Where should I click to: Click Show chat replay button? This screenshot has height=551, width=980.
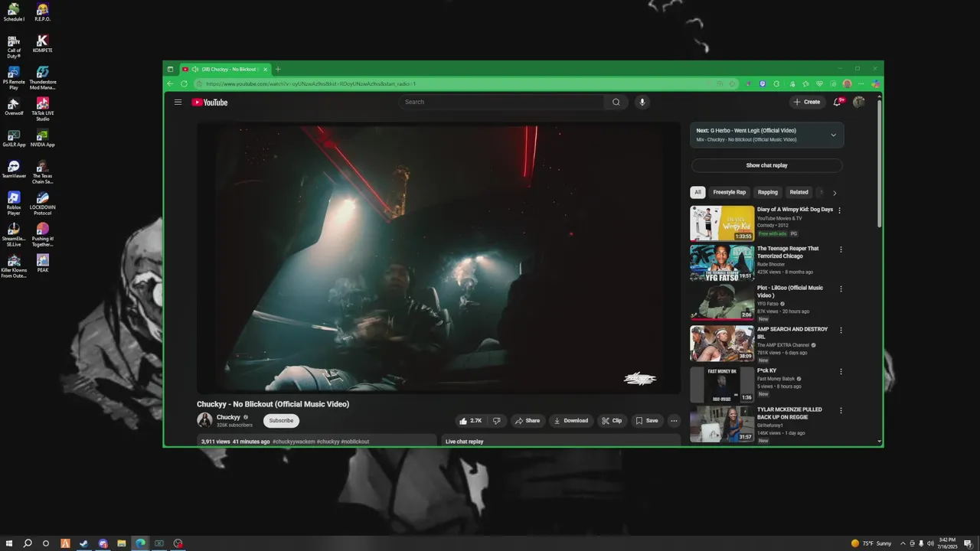pyautogui.click(x=766, y=165)
